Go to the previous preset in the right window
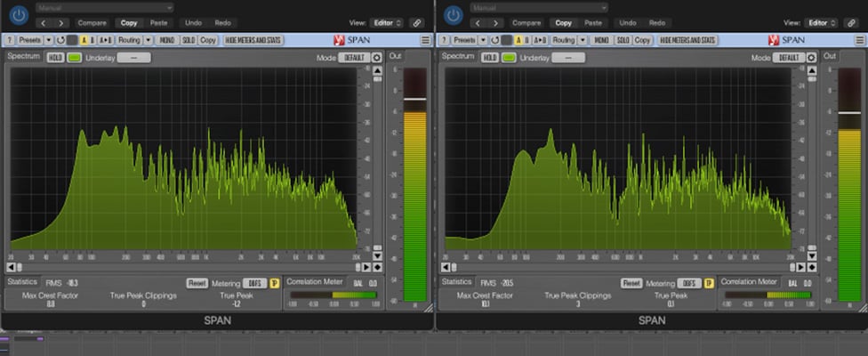Viewport: 868px width, 356px height. [479, 23]
